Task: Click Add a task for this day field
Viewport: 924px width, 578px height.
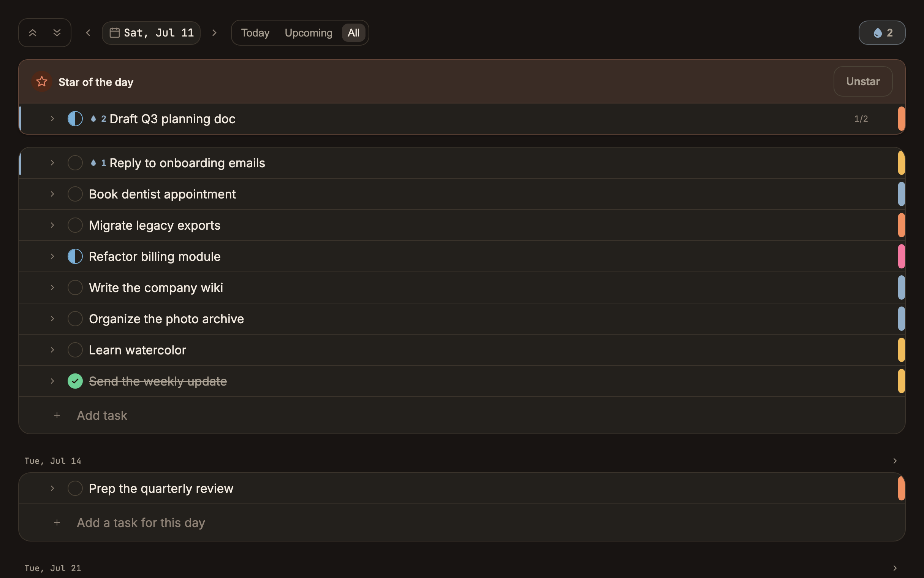Action: click(462, 522)
